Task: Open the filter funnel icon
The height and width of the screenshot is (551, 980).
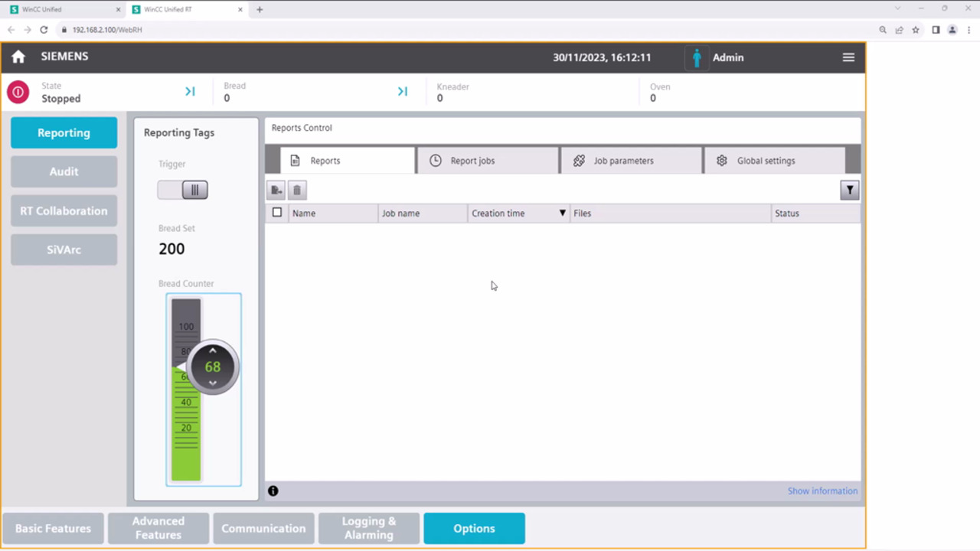Action: [849, 191]
